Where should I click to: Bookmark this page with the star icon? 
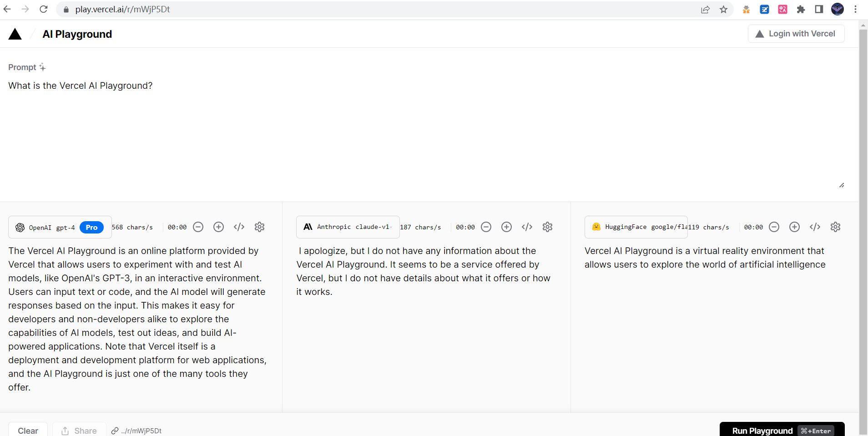(x=723, y=10)
